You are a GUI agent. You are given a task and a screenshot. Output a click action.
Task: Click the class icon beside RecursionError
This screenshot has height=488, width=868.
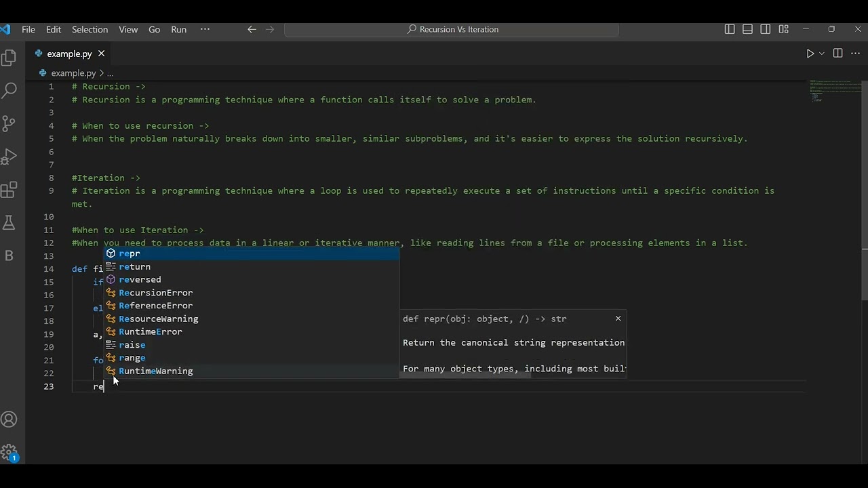point(111,293)
